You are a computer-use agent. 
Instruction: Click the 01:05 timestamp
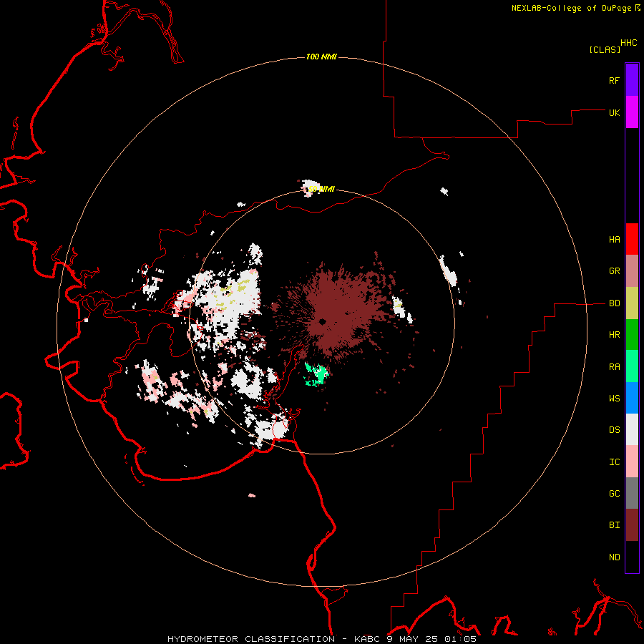tap(459, 639)
